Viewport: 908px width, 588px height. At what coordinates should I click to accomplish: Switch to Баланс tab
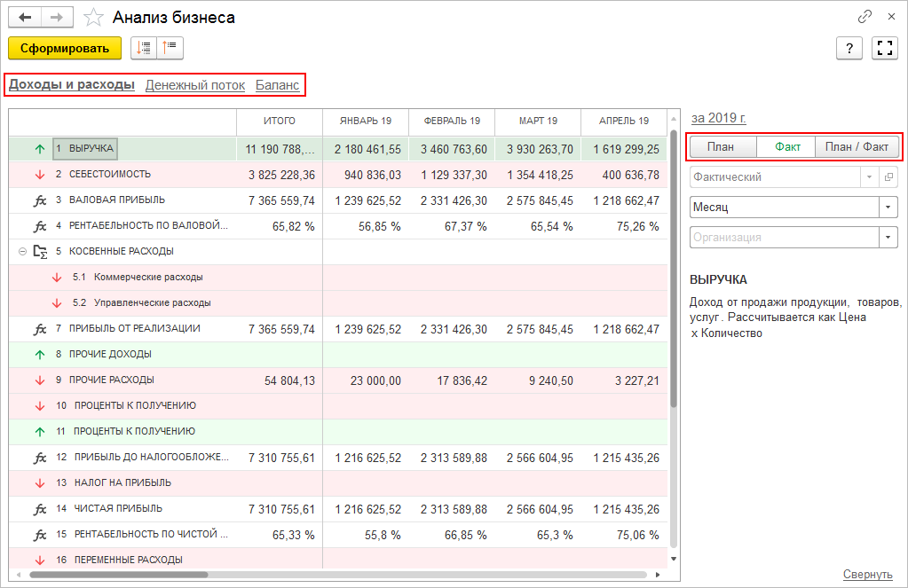(277, 85)
